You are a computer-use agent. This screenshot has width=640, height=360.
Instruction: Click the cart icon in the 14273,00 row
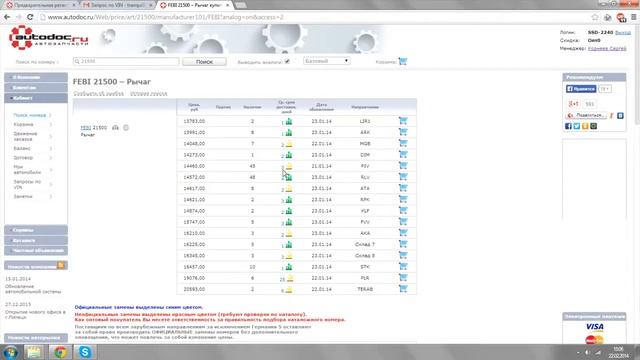pyautogui.click(x=403, y=154)
